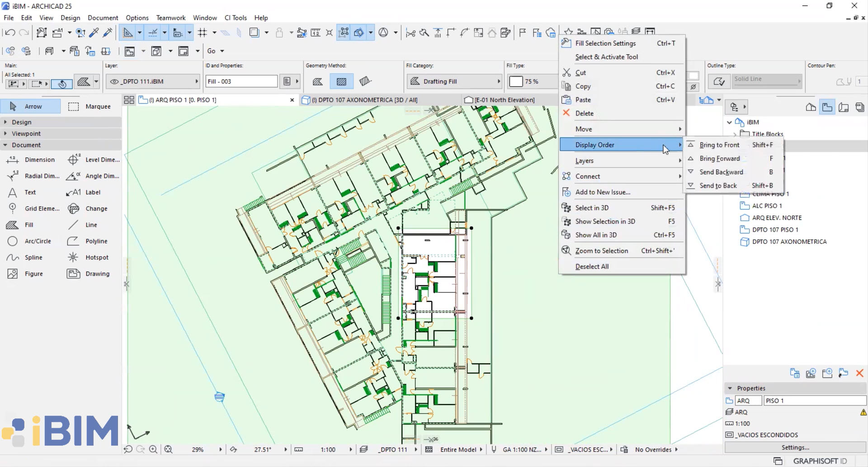Click the zoom-in magnifier in bottom bar
The height and width of the screenshot is (467, 868).
pos(153,449)
